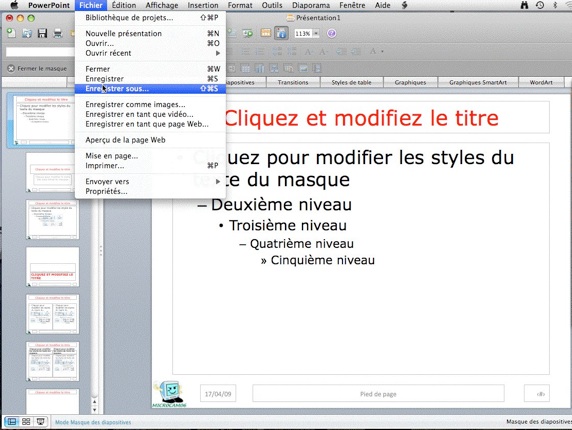
Task: Open Propriétés... menu item
Action: point(150,191)
